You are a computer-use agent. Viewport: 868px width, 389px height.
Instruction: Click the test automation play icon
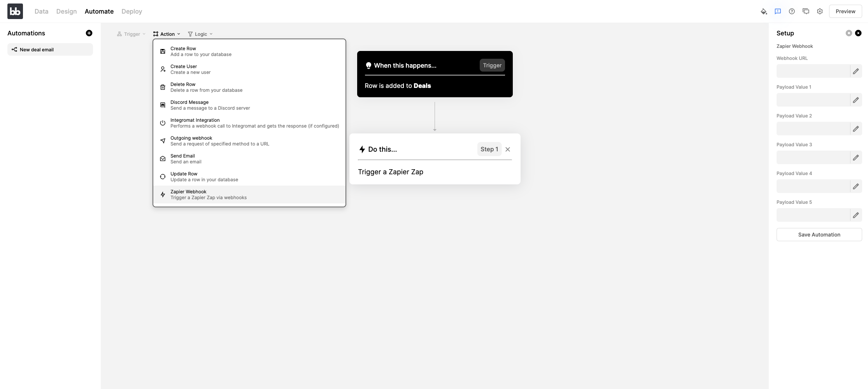coord(858,33)
